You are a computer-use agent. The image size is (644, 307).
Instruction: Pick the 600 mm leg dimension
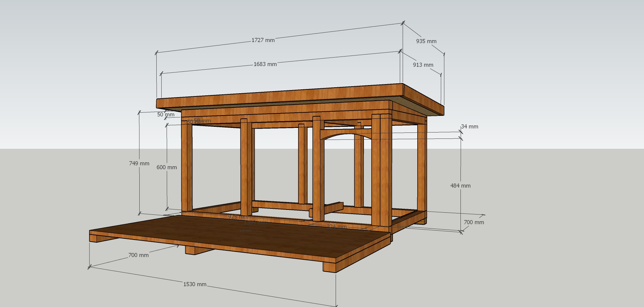pos(167,167)
